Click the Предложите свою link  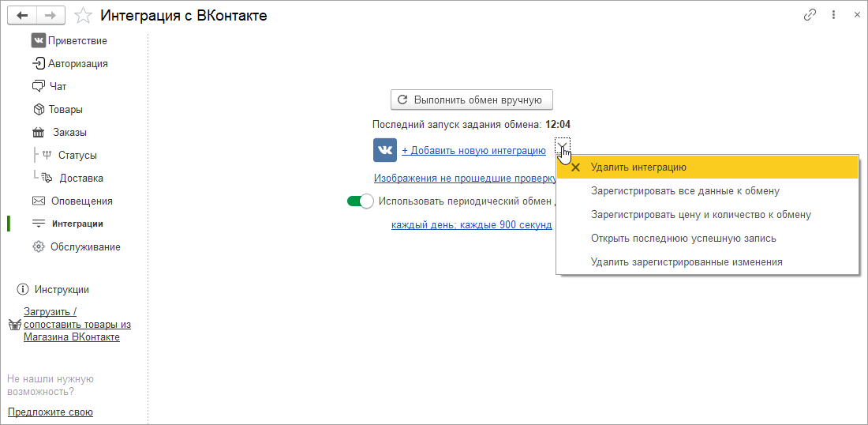pyautogui.click(x=51, y=412)
